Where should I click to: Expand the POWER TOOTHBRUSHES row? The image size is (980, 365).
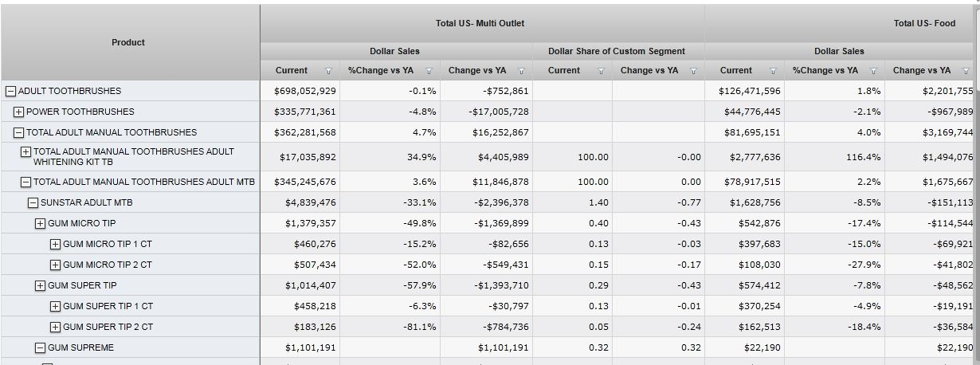point(19,112)
